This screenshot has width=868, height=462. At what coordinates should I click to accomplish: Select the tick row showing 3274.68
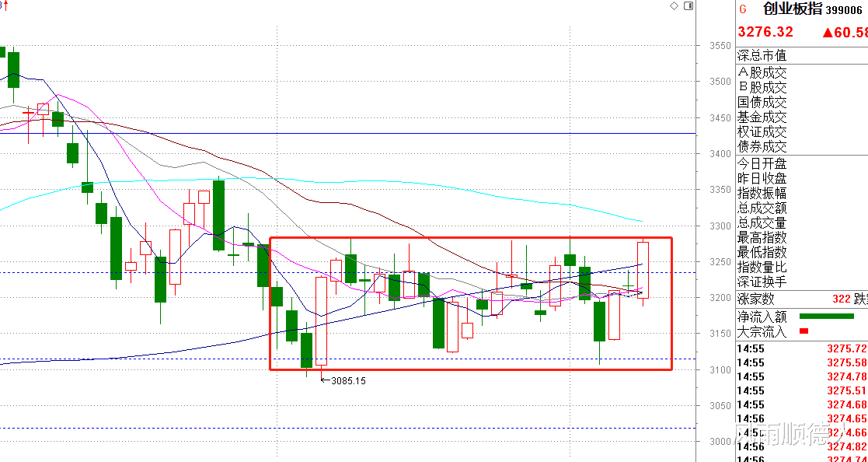coord(802,404)
